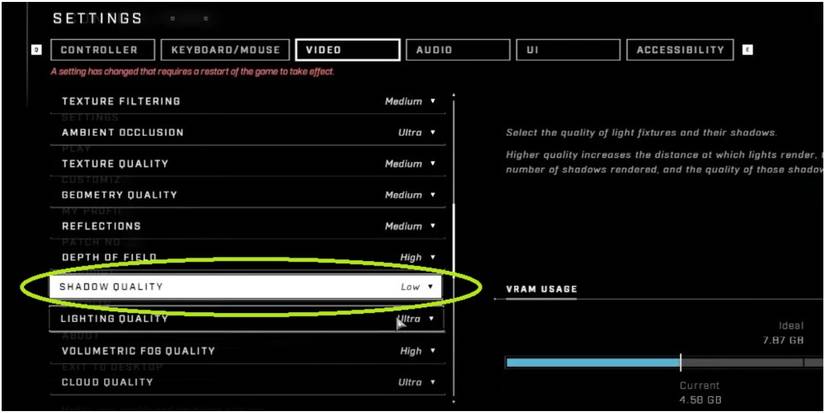Click the blue VRAM usage bar
The height and width of the screenshot is (413, 825).
[x=593, y=362]
